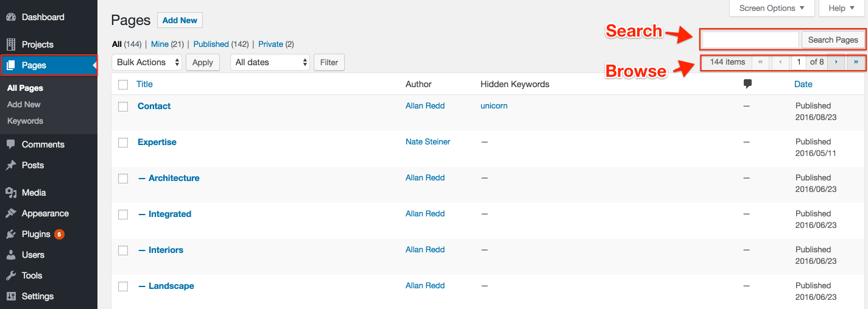Click the Appearance paintbrush icon

11,213
